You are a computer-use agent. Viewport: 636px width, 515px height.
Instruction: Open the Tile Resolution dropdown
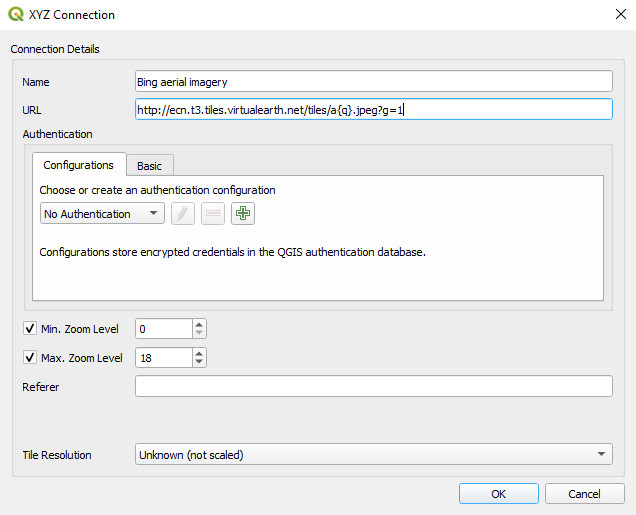374,454
